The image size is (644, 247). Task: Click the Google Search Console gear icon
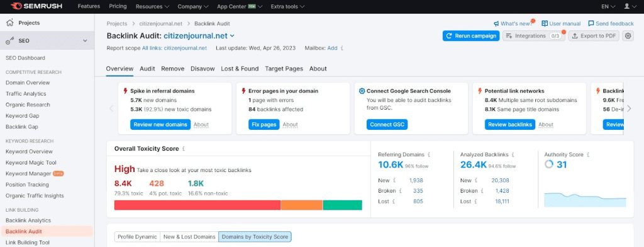[362, 91]
